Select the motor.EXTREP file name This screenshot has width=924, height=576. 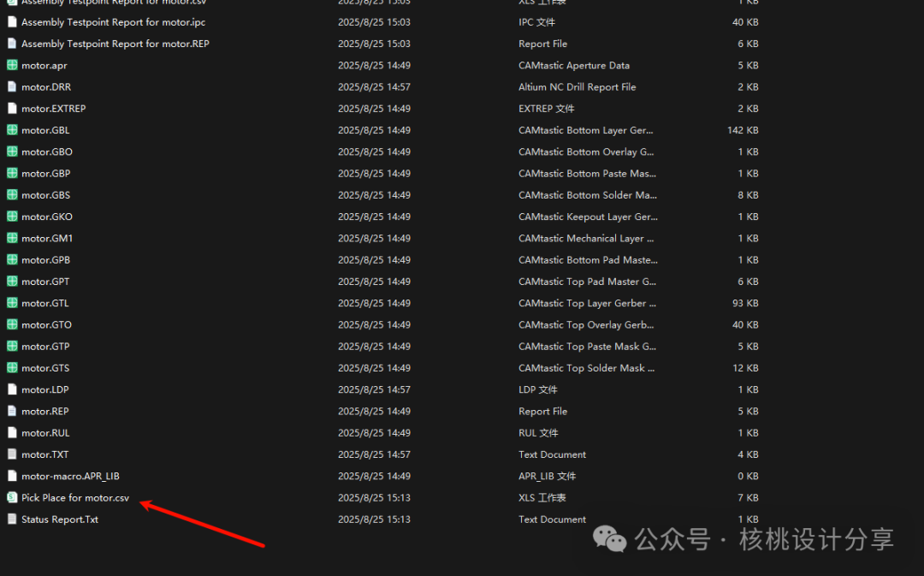point(53,109)
